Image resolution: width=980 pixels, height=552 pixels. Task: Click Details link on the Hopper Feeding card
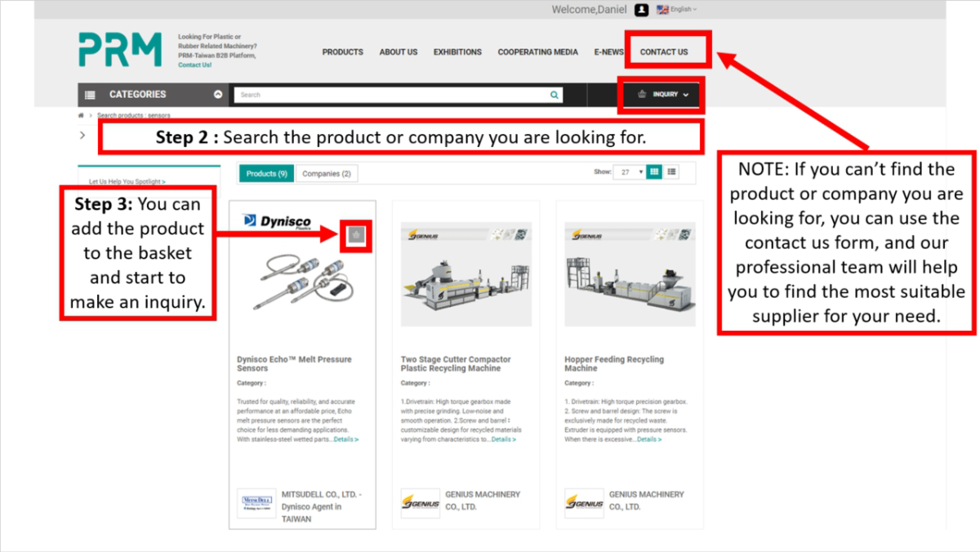coord(648,439)
